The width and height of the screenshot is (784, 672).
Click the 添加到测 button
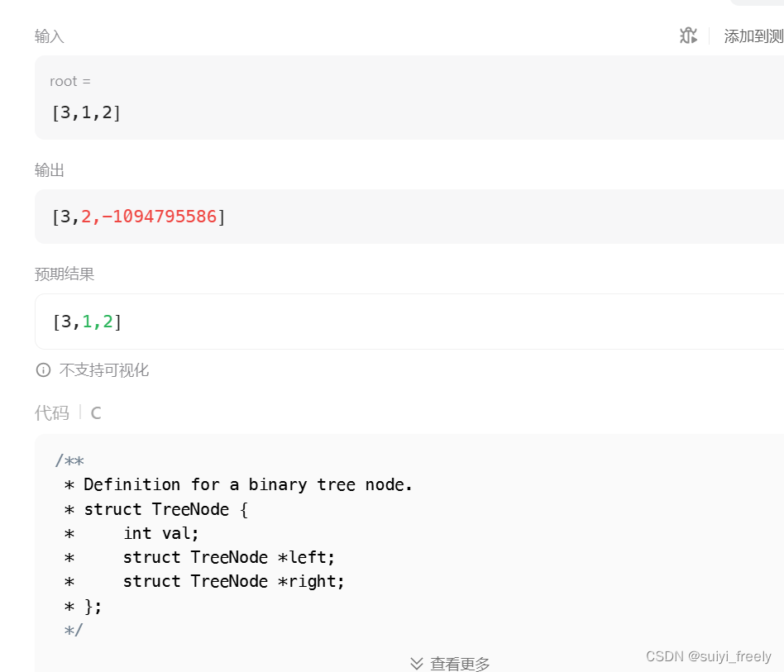click(x=753, y=36)
